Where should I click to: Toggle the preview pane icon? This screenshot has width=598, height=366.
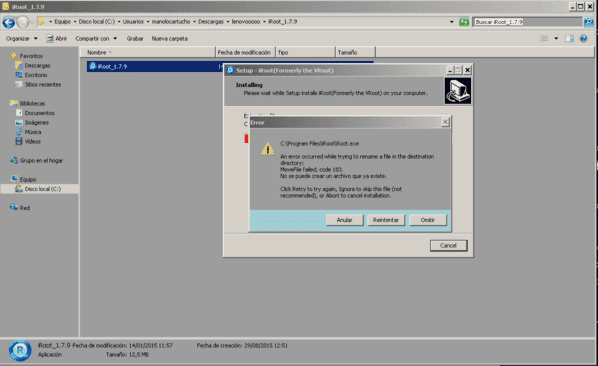pyautogui.click(x=569, y=38)
